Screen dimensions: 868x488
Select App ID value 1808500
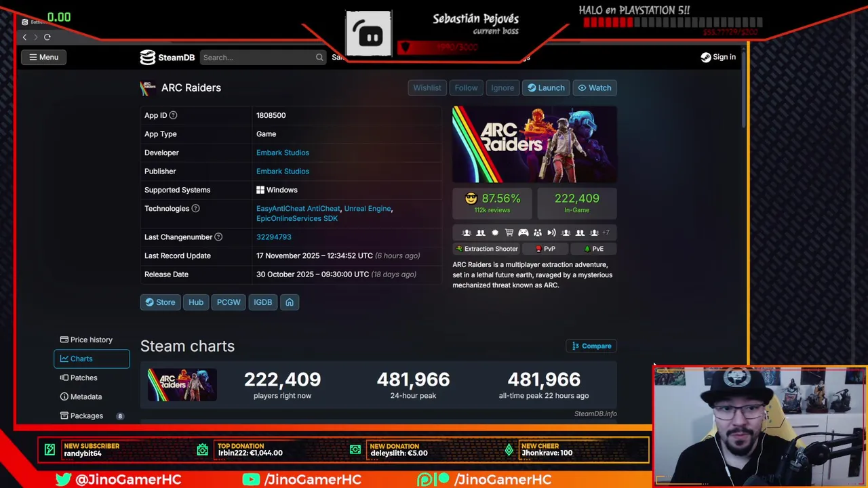click(271, 115)
